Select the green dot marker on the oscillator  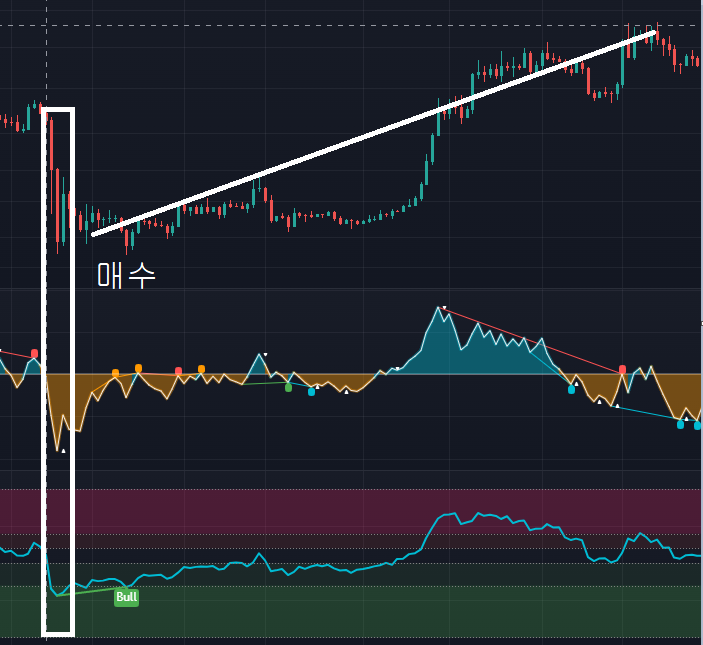click(288, 387)
